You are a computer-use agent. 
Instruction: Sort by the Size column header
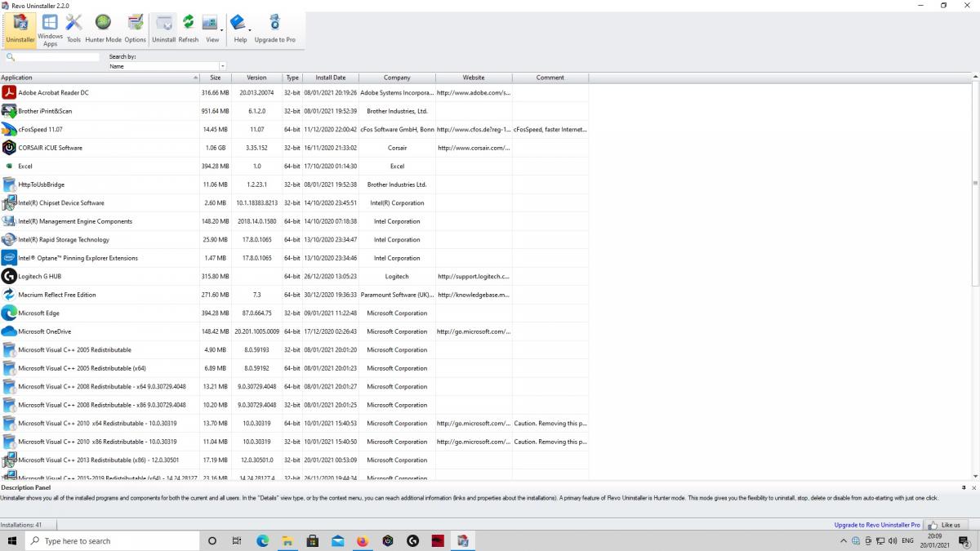point(216,78)
